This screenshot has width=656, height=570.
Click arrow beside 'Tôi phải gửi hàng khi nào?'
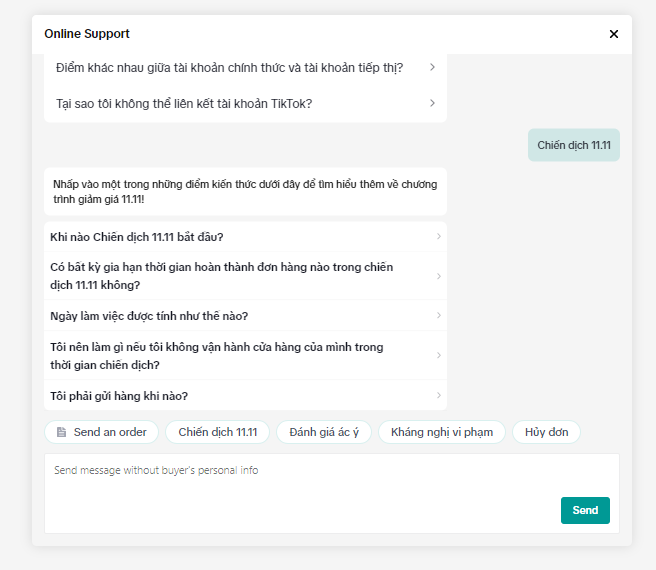coord(439,396)
